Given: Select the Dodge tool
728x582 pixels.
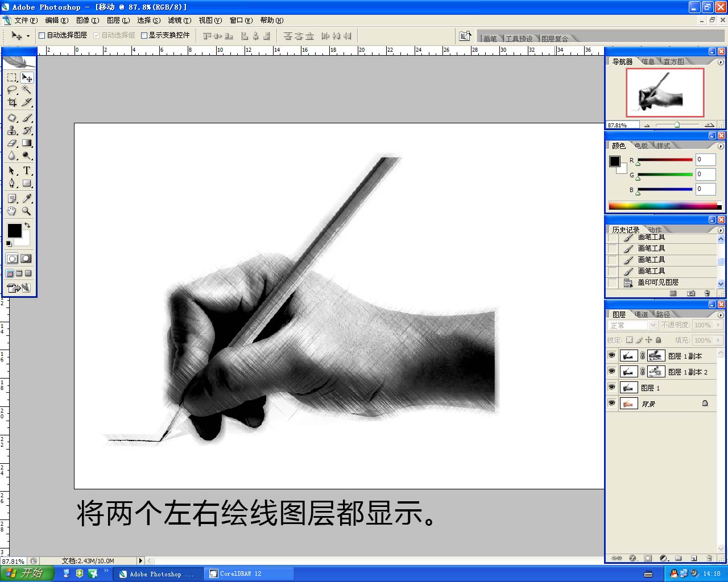Looking at the screenshot, I should 27,156.
